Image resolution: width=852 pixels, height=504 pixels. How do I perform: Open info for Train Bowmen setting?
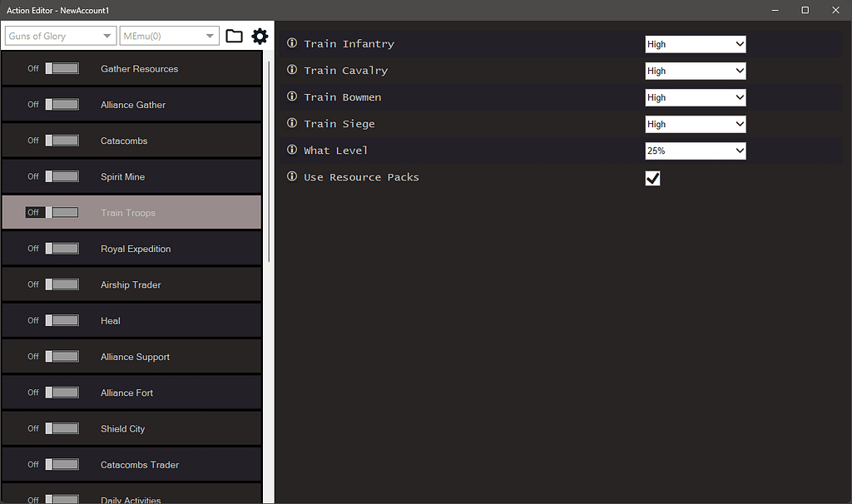pos(291,96)
